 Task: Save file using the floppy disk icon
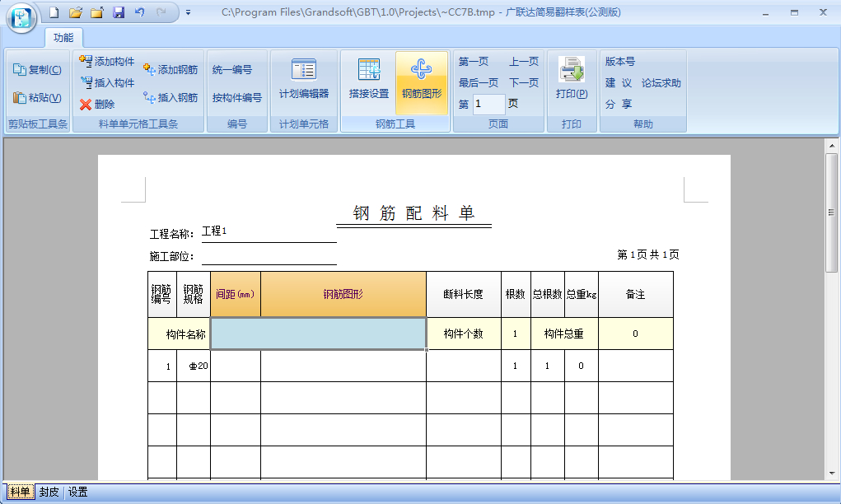pos(119,12)
